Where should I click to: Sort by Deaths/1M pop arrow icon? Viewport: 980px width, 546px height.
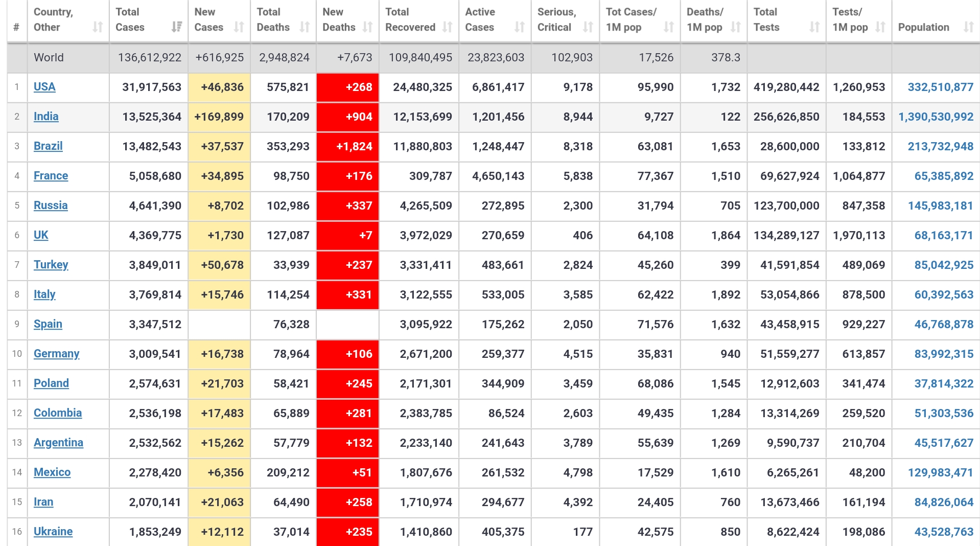pyautogui.click(x=736, y=27)
